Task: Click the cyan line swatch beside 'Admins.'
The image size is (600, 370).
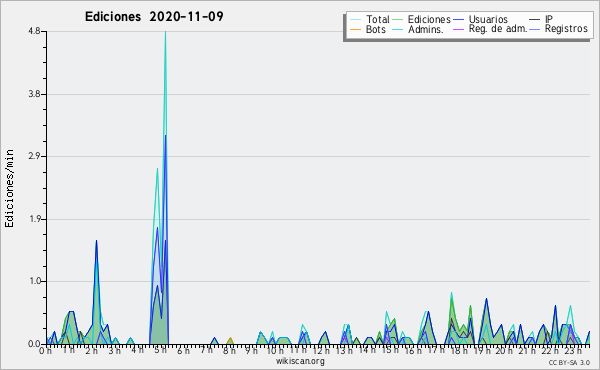Action: [398, 29]
